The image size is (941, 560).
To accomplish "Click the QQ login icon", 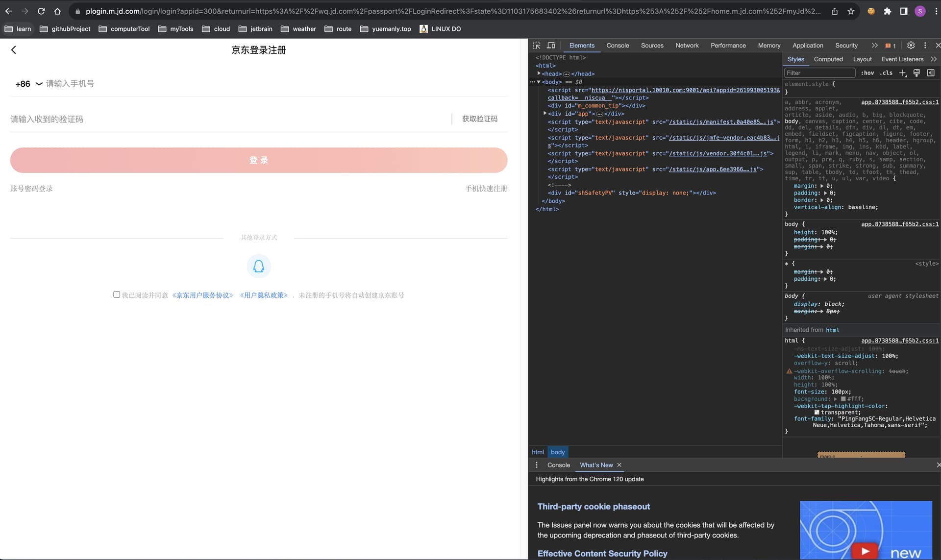I will (259, 266).
